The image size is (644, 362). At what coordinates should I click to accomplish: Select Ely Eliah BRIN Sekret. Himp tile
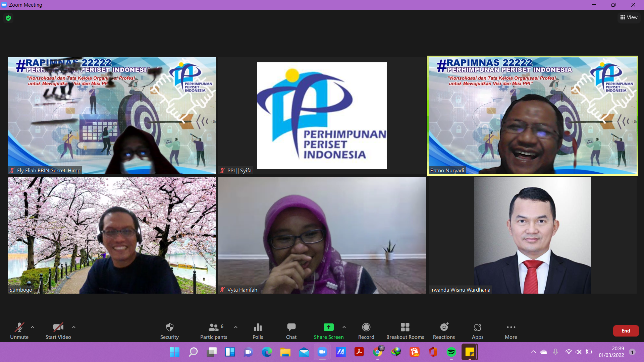[112, 116]
